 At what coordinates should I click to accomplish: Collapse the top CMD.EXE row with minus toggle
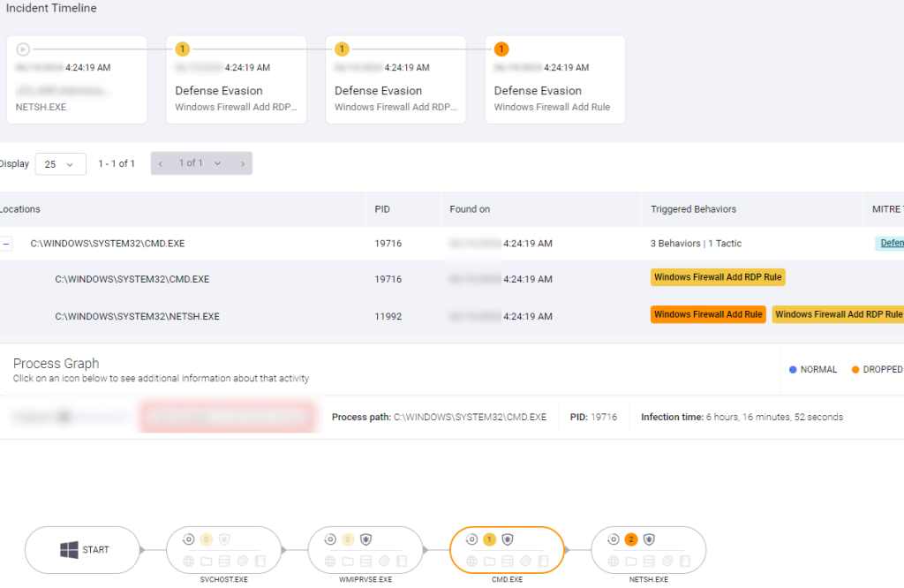[5, 244]
